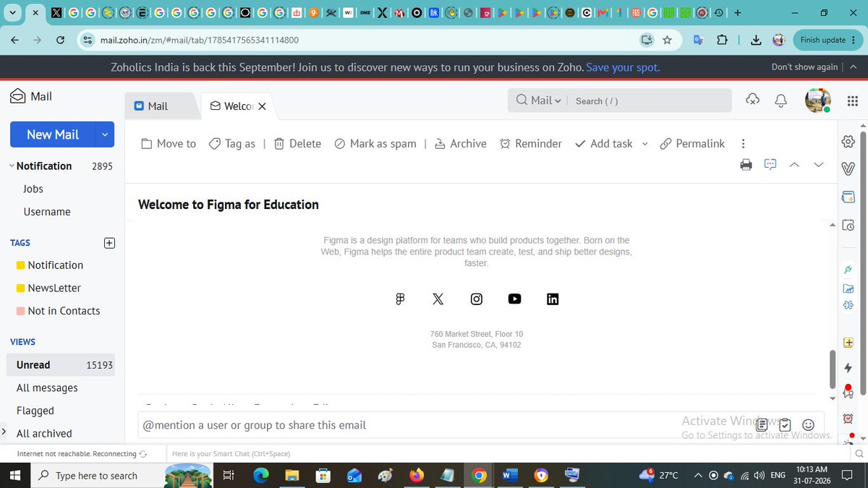Open the New Mail dropdown arrow
This screenshot has height=488, width=868.
[x=106, y=134]
